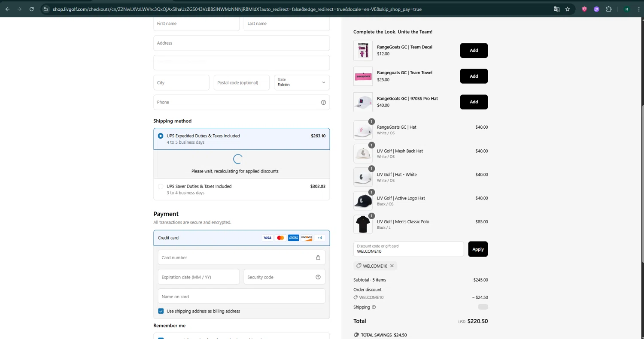The width and height of the screenshot is (644, 339).
Task: Open Extensions puzzle icon
Action: [609, 9]
